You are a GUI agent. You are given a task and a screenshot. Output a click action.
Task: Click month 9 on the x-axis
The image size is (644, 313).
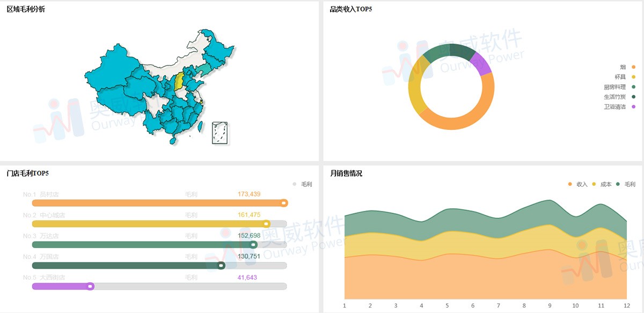(x=550, y=305)
